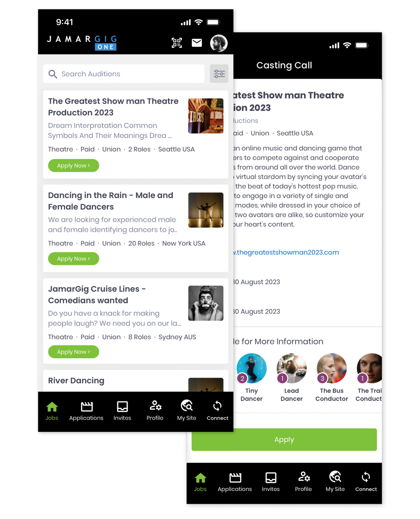Open the user profile avatar
Screen dimensions: 420x519
click(x=219, y=43)
